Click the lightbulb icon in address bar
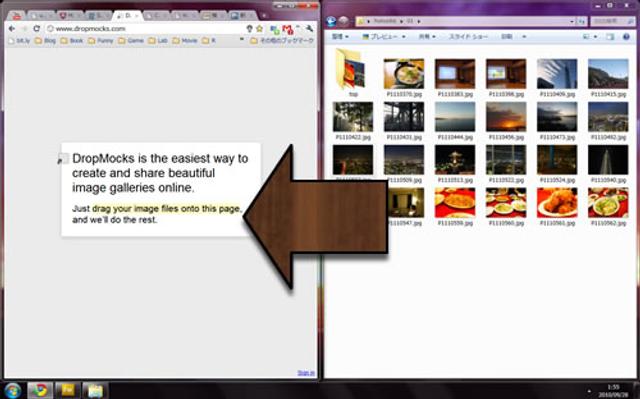640x399 pixels. pyautogui.click(x=249, y=29)
